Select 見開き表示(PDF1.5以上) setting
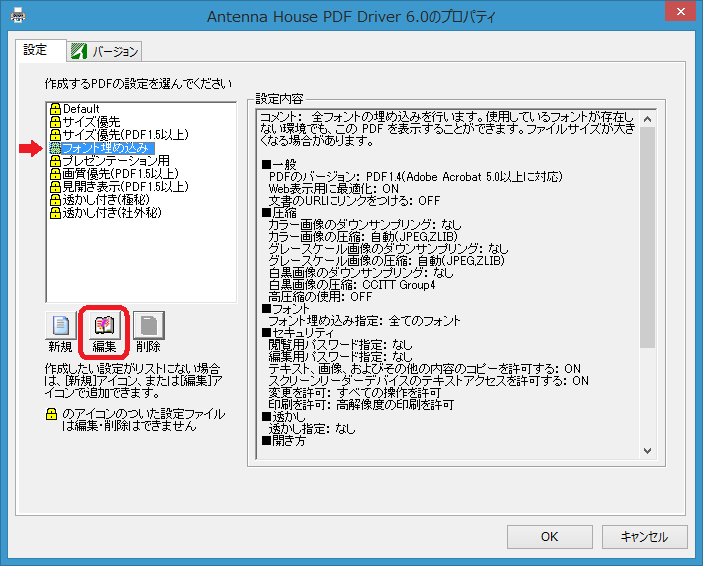The image size is (703, 566). (x=126, y=187)
